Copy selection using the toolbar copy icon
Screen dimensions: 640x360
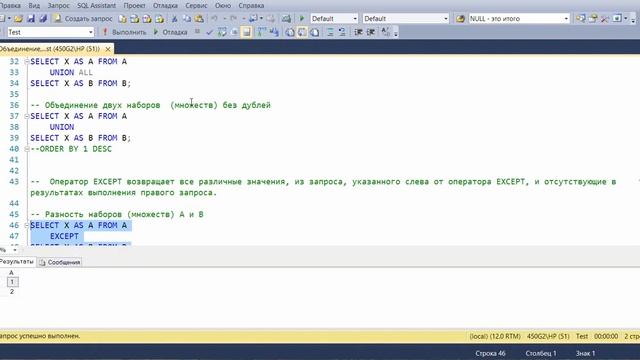(x=187, y=19)
